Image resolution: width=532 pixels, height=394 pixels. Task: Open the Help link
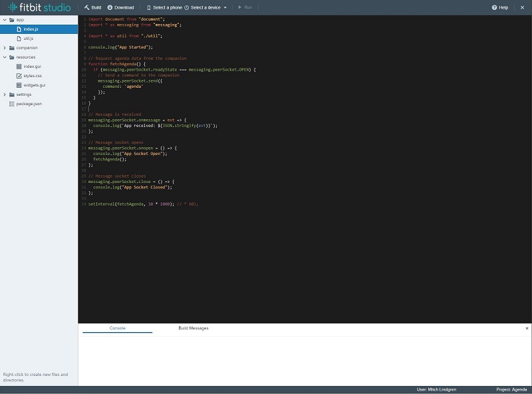coord(503,7)
